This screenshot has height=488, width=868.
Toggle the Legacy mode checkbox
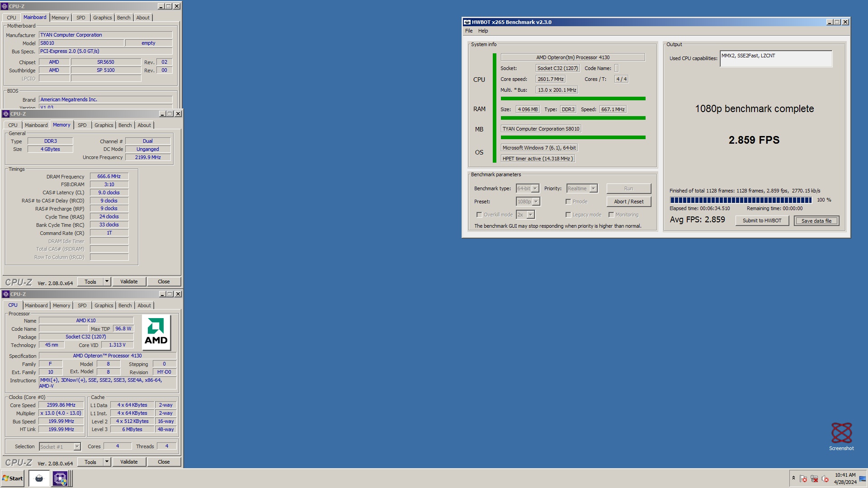coord(568,215)
